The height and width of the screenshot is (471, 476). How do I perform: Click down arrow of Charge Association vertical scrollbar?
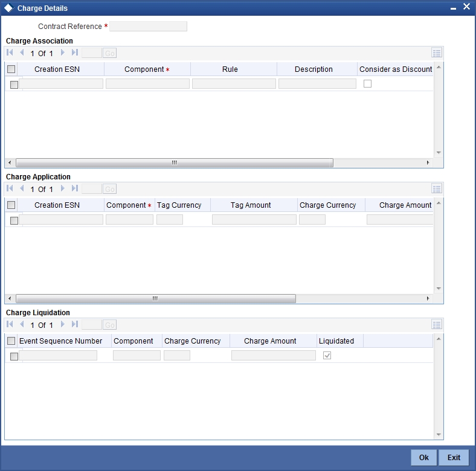click(x=439, y=153)
